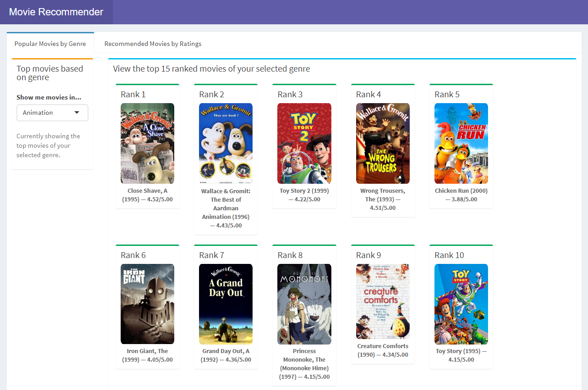Click the Rank 4 heading
This screenshot has height=390, width=588.
369,95
